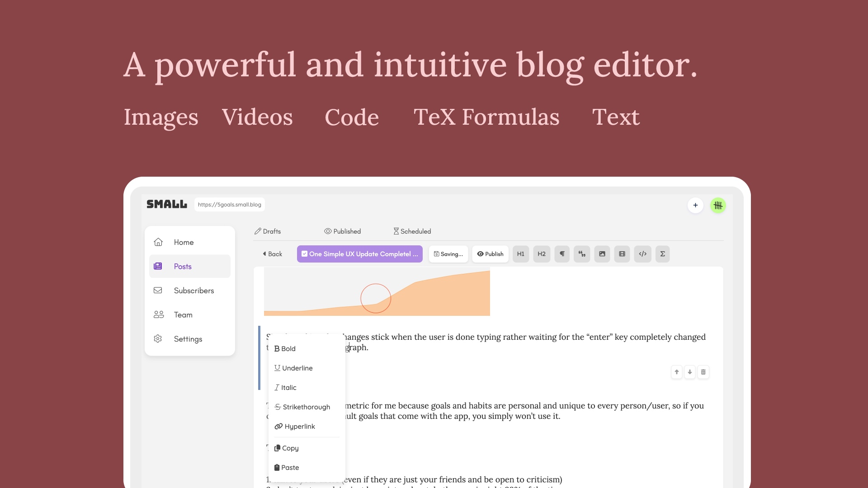Click the H2 heading toolbar button
This screenshot has width=868, height=488.
(x=542, y=254)
